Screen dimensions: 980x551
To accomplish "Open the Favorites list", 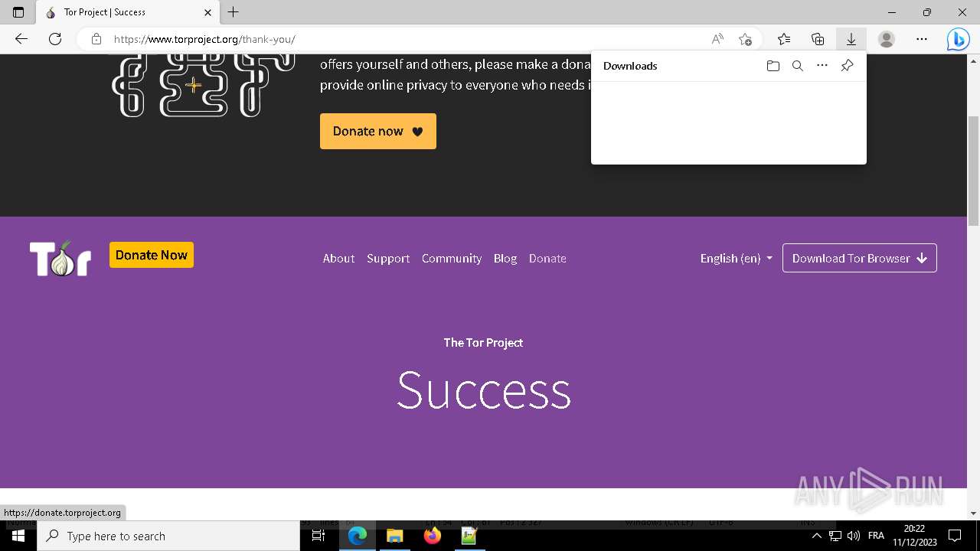I will (784, 39).
